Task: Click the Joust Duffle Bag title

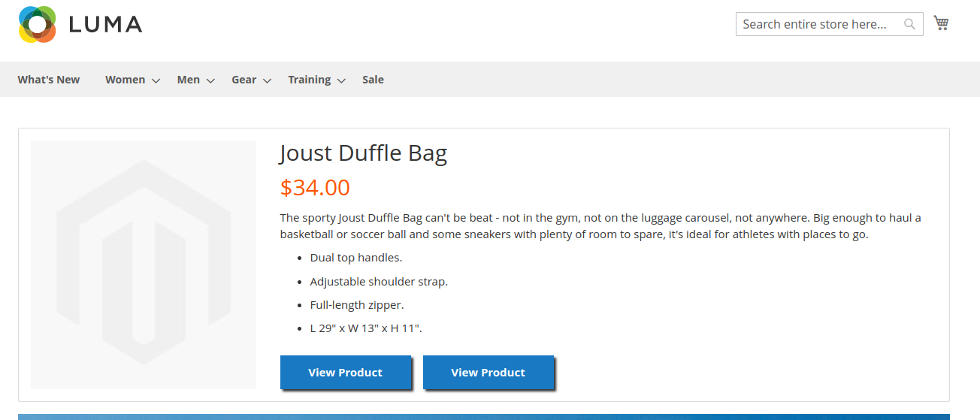Action: click(363, 153)
